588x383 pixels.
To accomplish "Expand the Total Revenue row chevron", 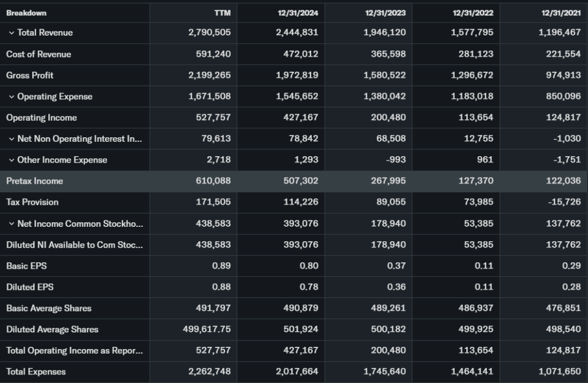I will pos(11,33).
